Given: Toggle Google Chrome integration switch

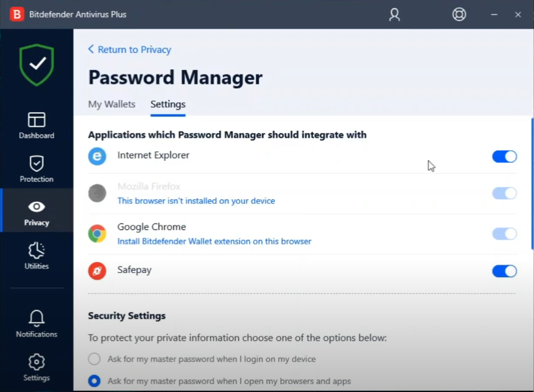Looking at the screenshot, I should (x=504, y=234).
